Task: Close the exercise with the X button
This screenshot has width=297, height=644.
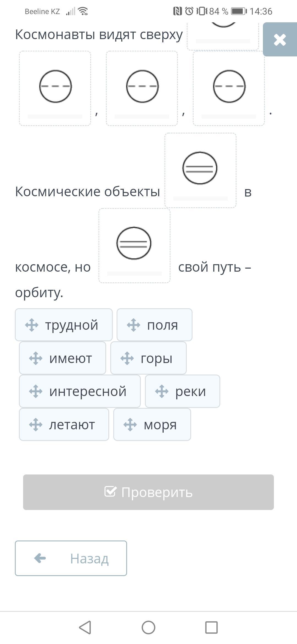Action: (280, 40)
